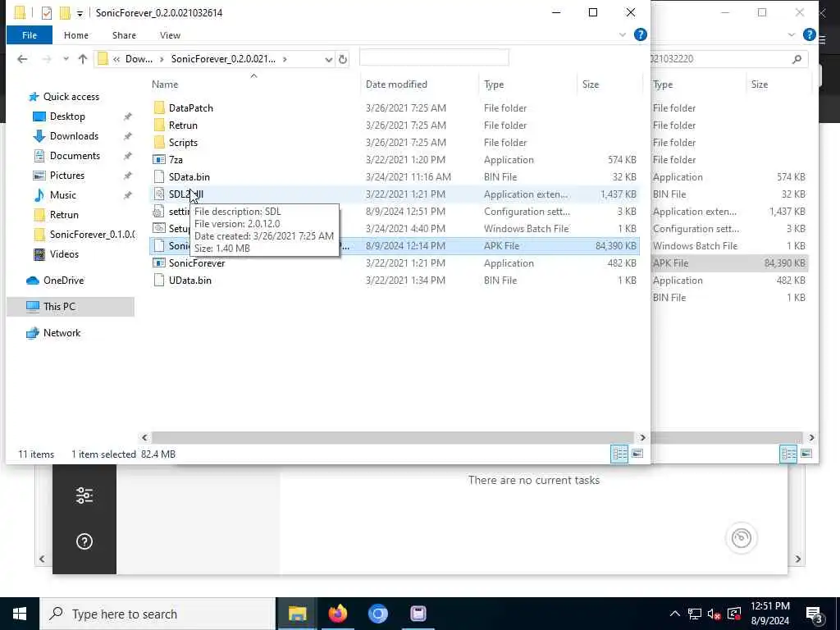This screenshot has width=840, height=630.
Task: Switch to details view layout button
Action: coord(619,454)
